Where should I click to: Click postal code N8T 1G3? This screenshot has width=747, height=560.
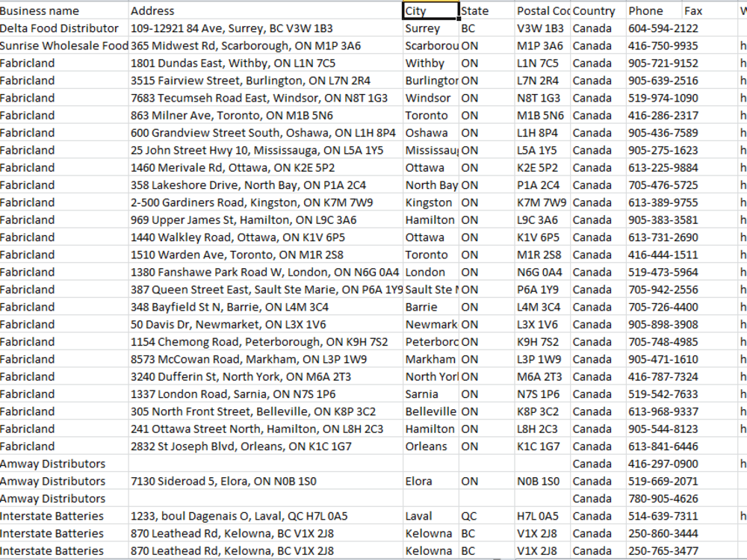(x=542, y=98)
